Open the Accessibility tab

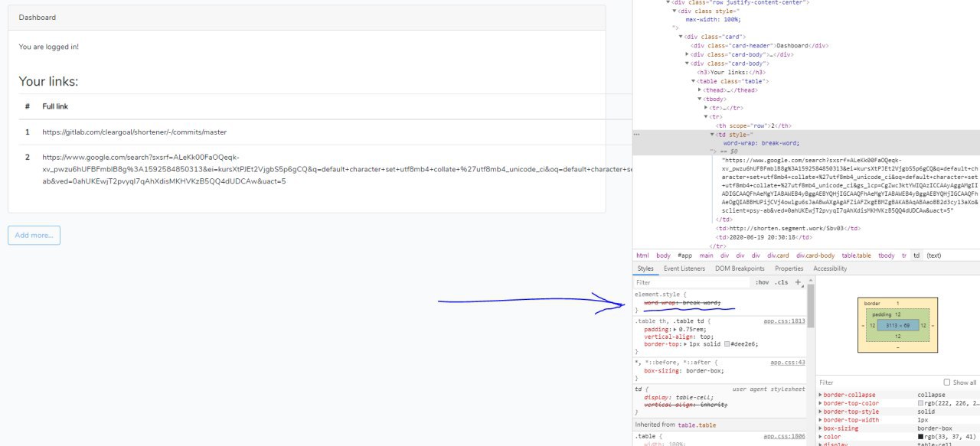[x=830, y=269]
